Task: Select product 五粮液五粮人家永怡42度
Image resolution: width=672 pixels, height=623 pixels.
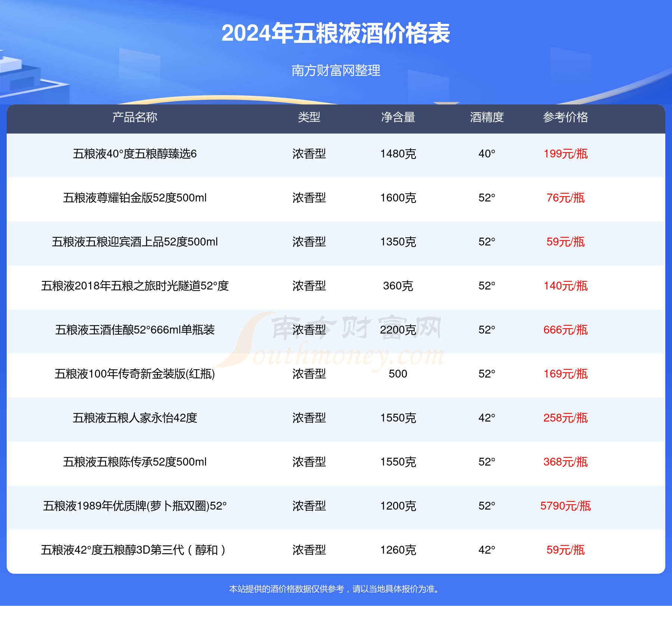Action: (135, 418)
